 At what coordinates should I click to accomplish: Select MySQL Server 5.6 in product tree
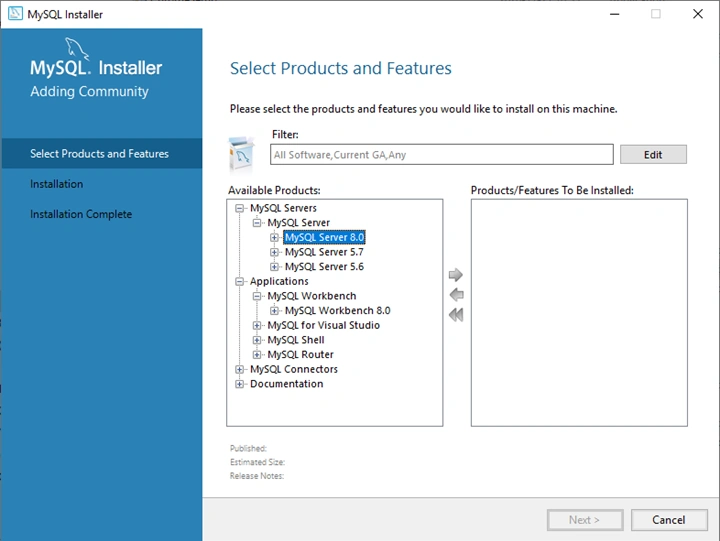(x=324, y=267)
